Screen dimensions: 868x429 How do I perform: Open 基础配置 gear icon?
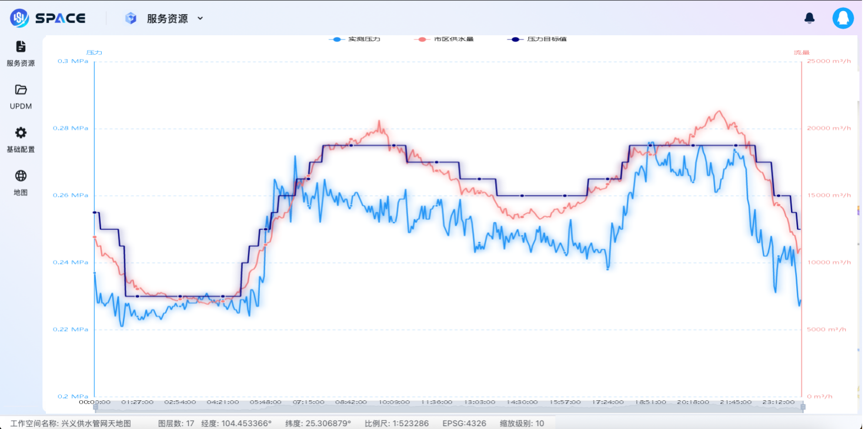pos(21,133)
